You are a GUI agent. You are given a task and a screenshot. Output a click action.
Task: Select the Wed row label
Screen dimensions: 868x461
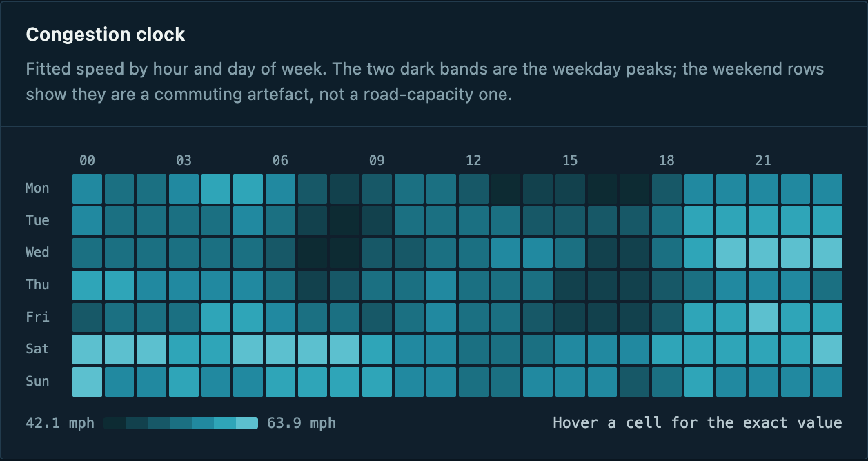pyautogui.click(x=37, y=253)
